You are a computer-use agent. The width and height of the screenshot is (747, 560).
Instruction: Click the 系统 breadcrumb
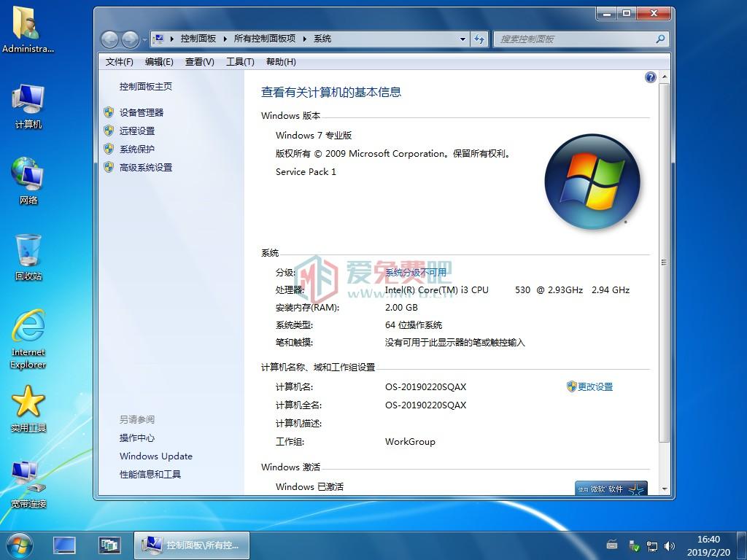click(x=322, y=39)
